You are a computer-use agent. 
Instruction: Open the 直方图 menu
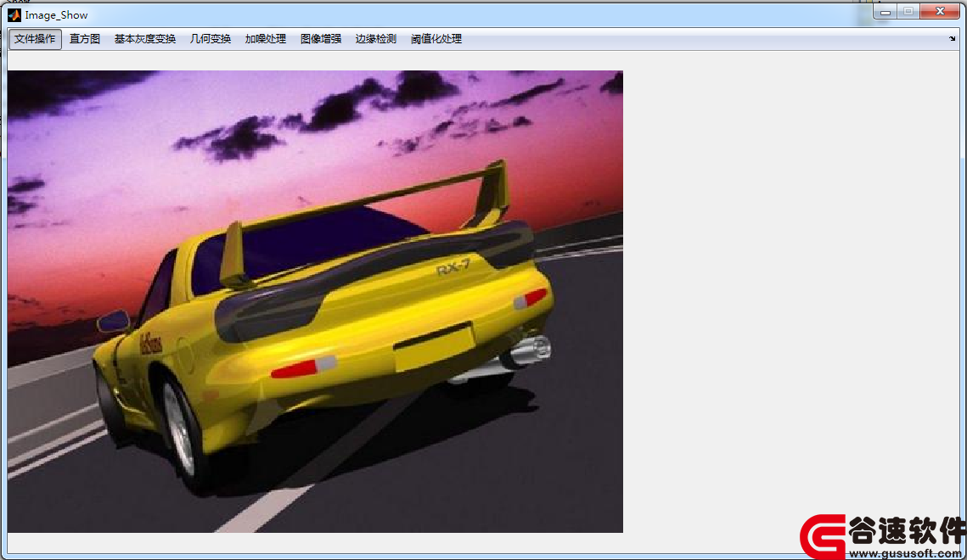(85, 39)
